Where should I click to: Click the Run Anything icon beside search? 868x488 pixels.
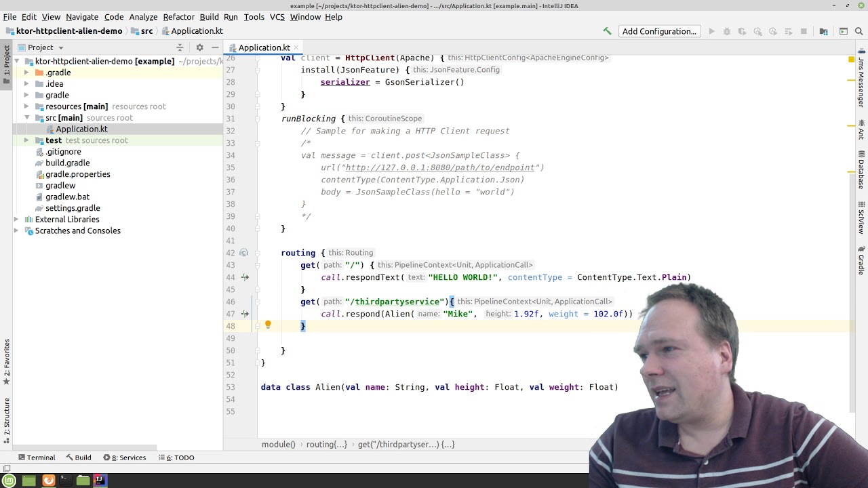(844, 31)
